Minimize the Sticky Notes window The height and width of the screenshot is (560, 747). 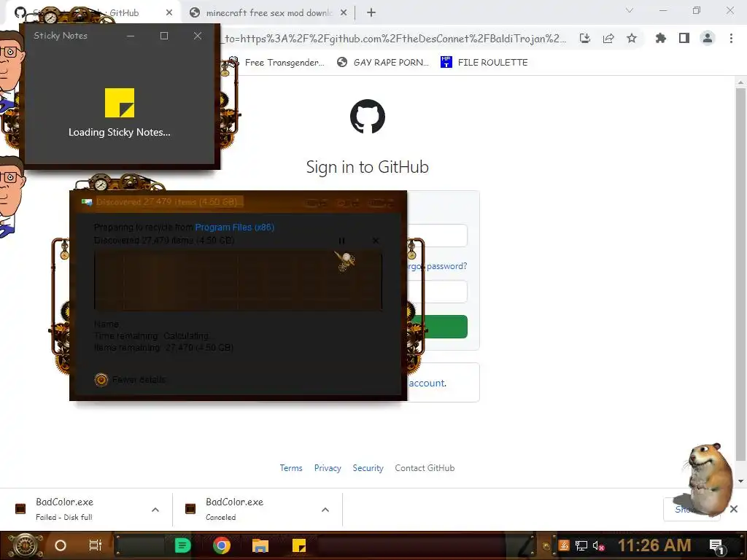pyautogui.click(x=131, y=36)
